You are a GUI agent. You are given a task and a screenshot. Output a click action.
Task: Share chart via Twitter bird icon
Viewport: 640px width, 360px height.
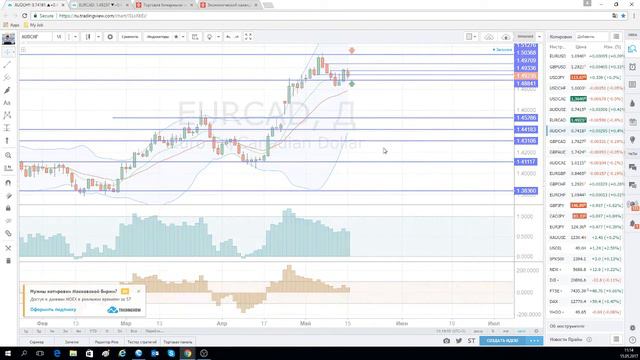459,340
